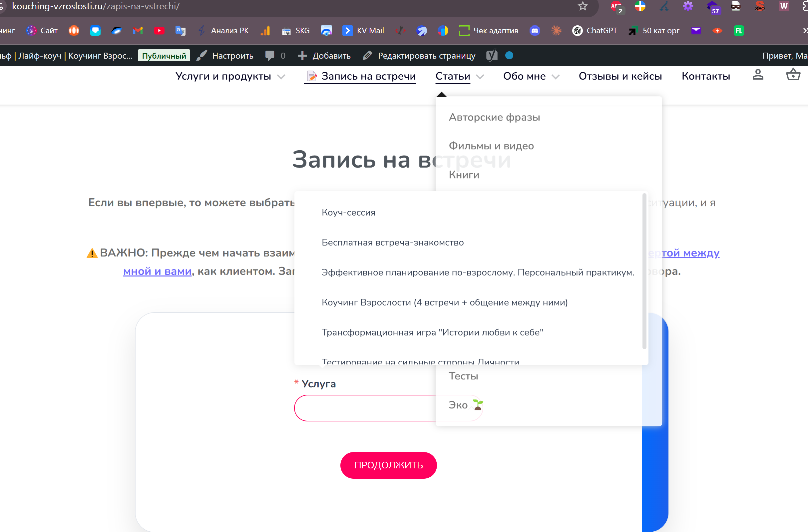Image resolution: width=808 pixels, height=532 pixels.
Task: Expand the Обо мне dropdown chevron
Action: point(556,77)
